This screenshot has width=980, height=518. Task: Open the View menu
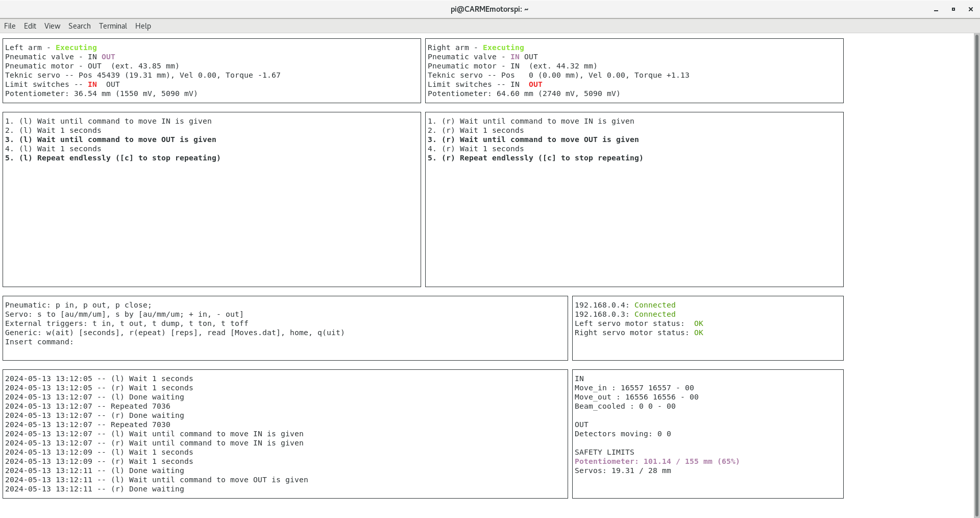pos(52,26)
